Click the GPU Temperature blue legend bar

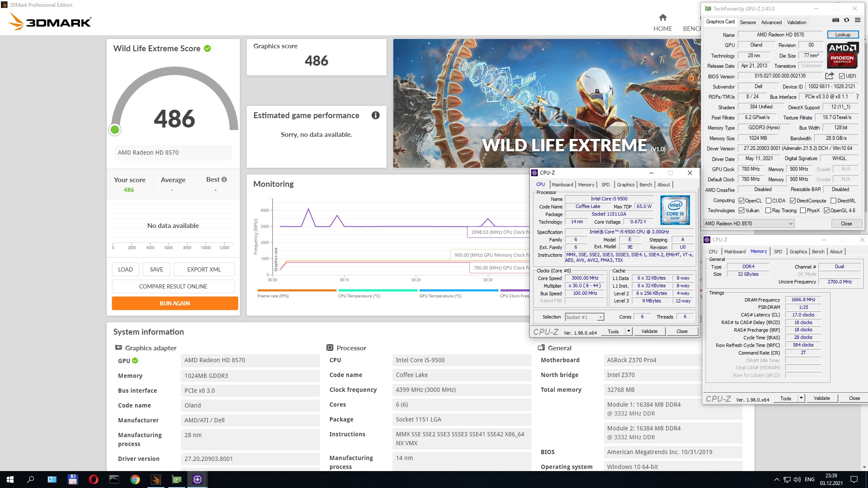point(459,290)
